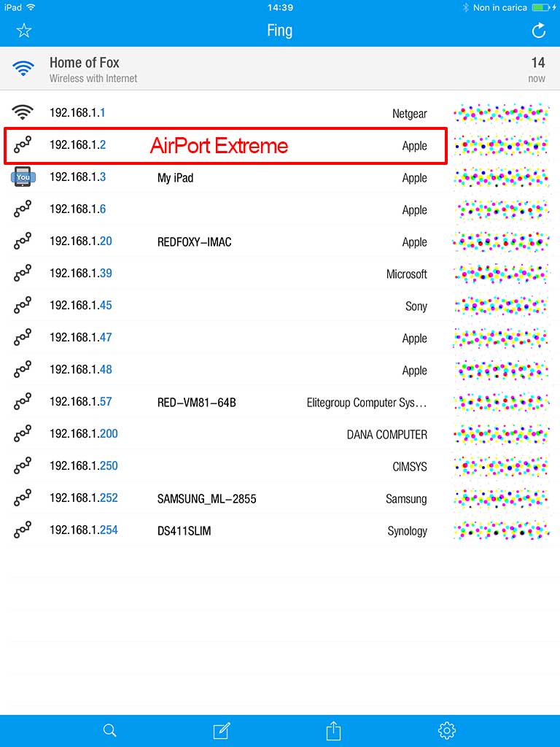
Task: Select IP address 192.168.1.250
Action: click(x=84, y=465)
